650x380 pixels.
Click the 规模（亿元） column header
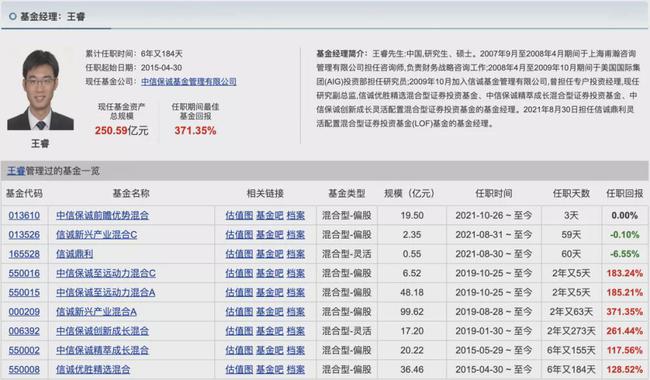(409, 194)
